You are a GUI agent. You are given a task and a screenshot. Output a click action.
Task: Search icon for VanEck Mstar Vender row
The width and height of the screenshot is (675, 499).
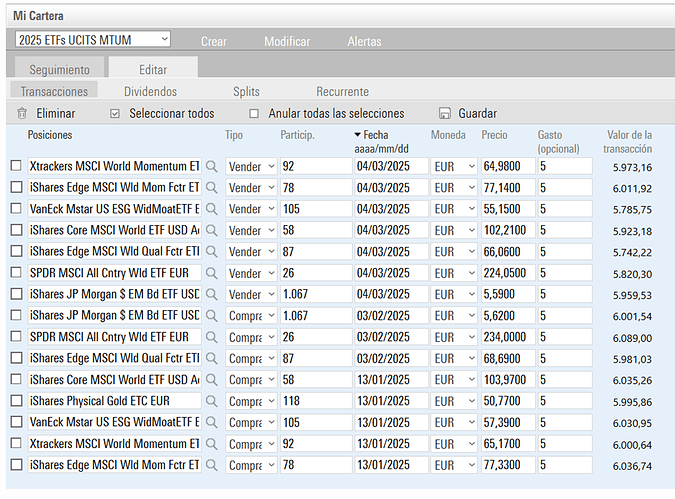coord(211,209)
